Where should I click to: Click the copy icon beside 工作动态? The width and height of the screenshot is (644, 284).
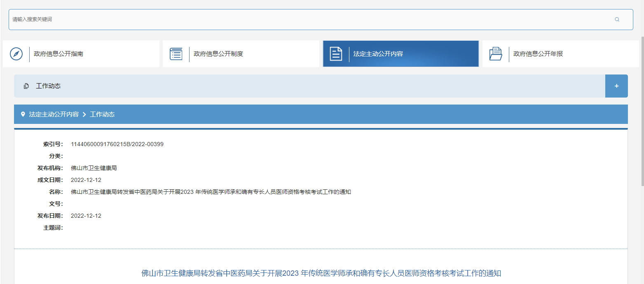[x=26, y=86]
